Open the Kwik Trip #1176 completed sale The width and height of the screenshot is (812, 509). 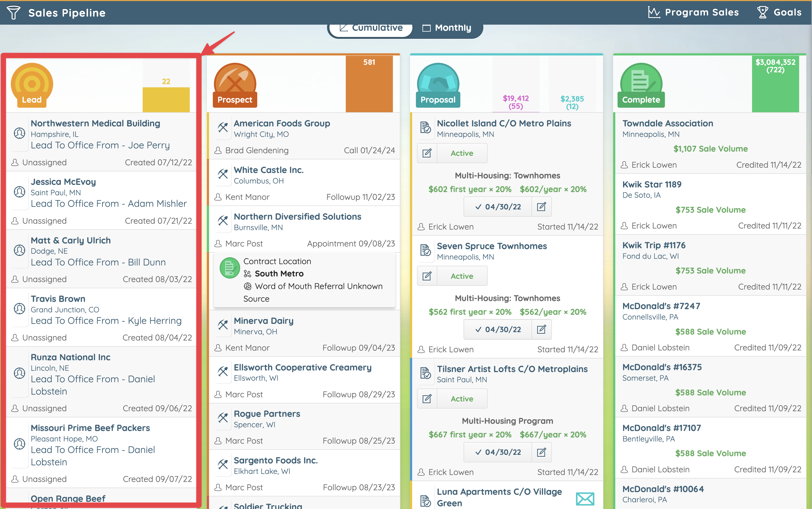pyautogui.click(x=654, y=245)
